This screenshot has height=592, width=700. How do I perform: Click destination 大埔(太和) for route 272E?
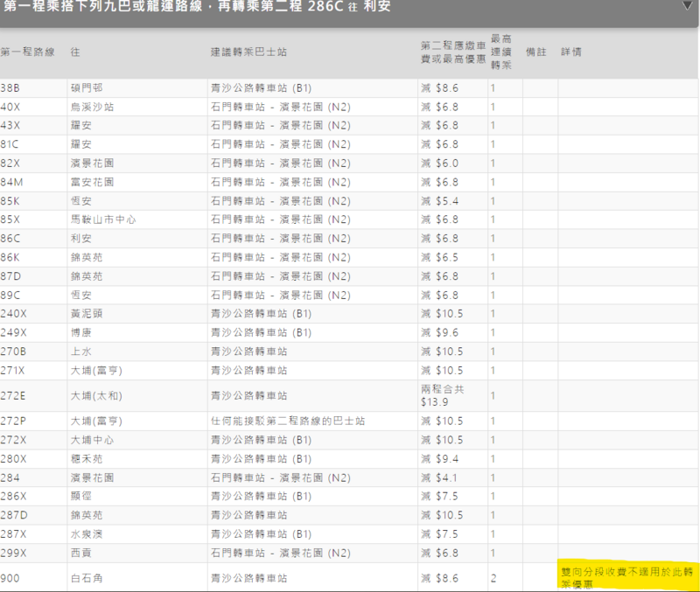(x=96, y=396)
